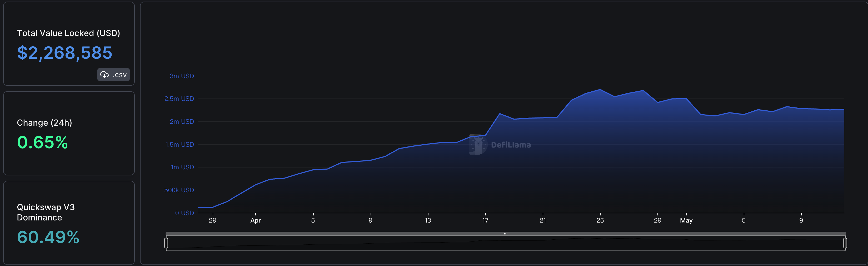Image resolution: width=868 pixels, height=266 pixels.
Task: Click the Total Value Locked (USD) label
Action: [68, 33]
